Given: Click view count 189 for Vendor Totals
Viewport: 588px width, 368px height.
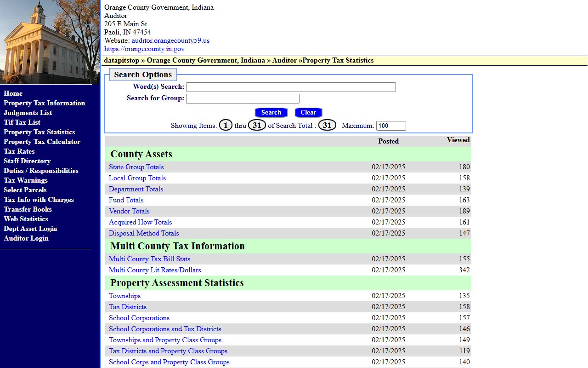Looking at the screenshot, I should click(x=464, y=211).
